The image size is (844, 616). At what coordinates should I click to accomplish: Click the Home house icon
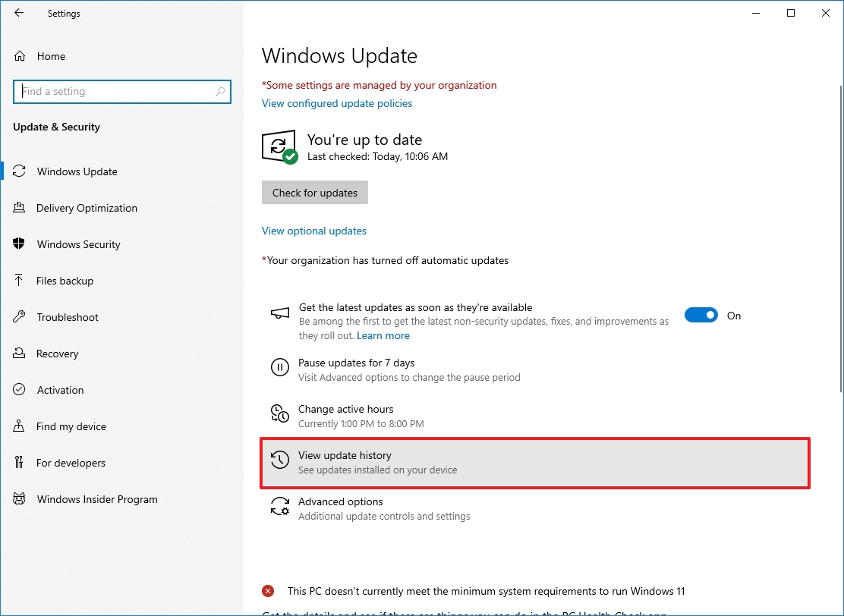click(x=20, y=56)
